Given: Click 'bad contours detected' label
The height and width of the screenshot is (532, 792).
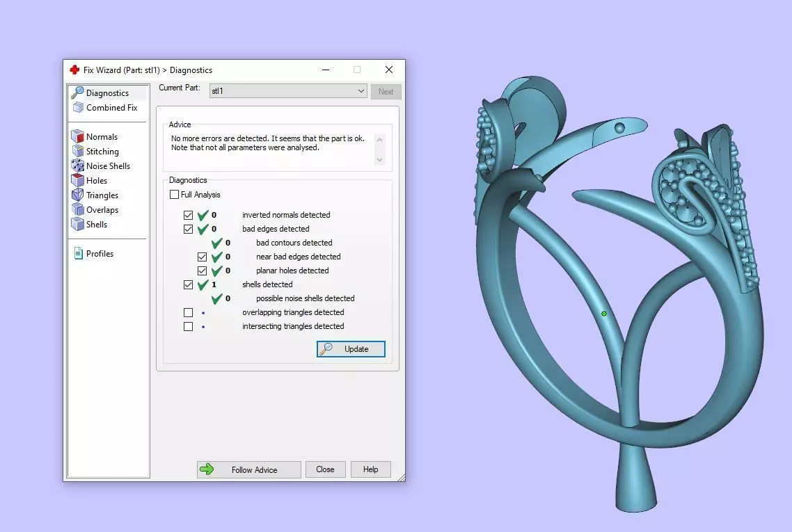Looking at the screenshot, I should point(294,243).
